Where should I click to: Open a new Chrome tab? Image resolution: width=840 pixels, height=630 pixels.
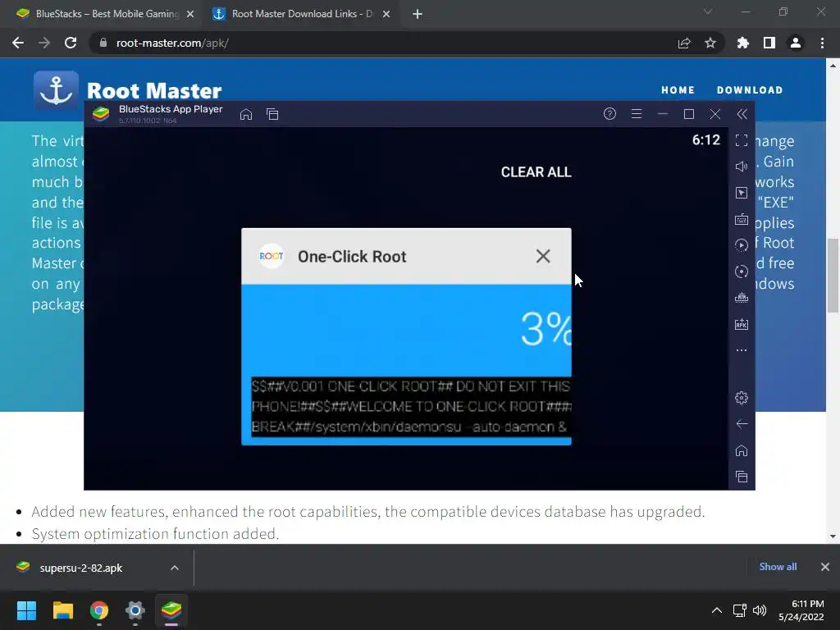418,14
